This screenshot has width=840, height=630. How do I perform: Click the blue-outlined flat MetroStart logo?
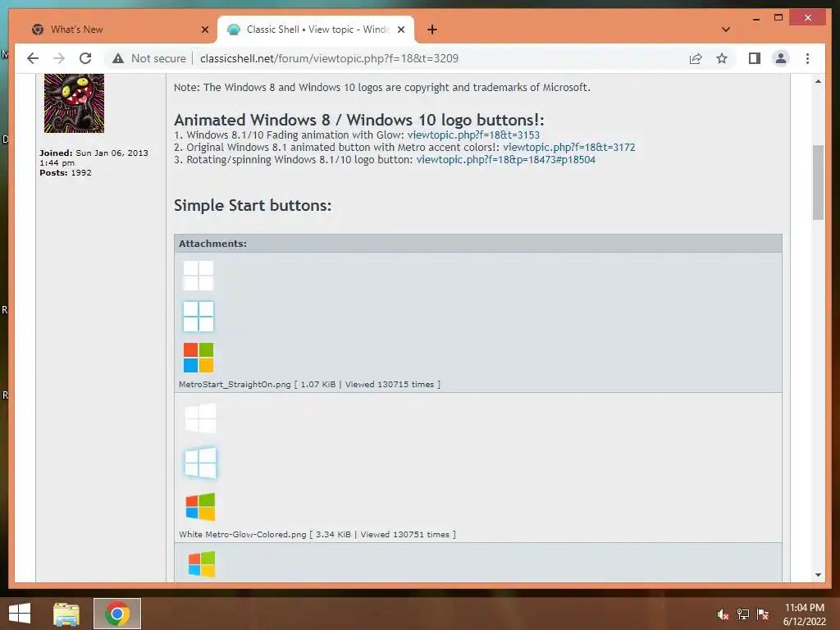pos(199,316)
